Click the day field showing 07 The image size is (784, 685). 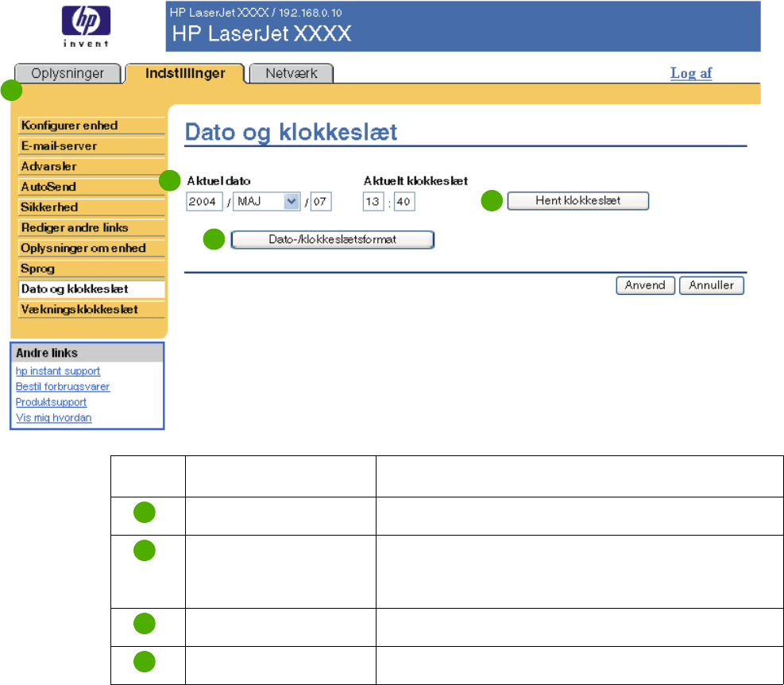320,202
